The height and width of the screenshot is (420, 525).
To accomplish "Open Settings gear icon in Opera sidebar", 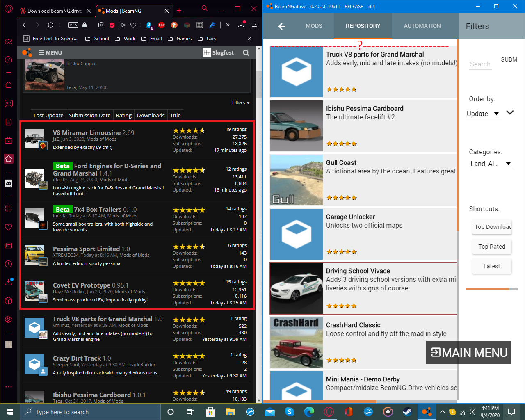I will pos(9,319).
